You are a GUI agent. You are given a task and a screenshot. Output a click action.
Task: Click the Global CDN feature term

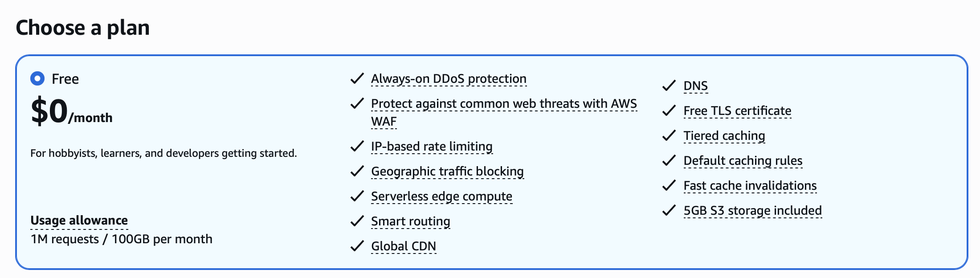403,246
